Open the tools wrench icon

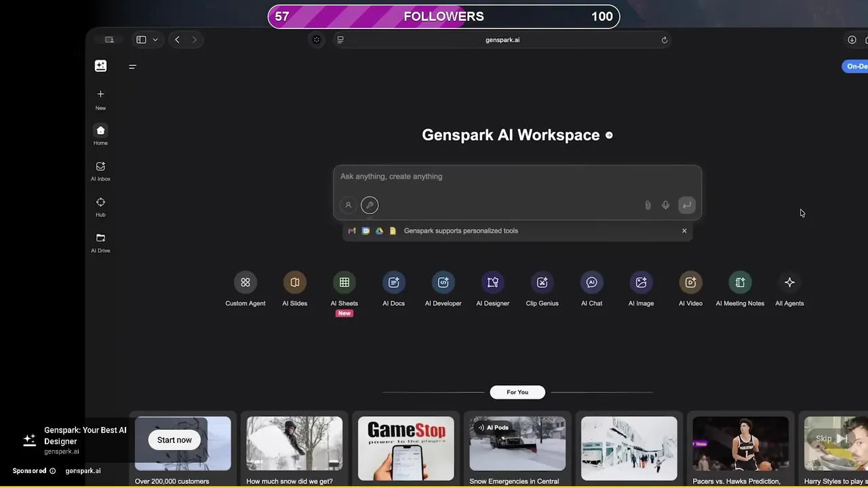click(370, 205)
